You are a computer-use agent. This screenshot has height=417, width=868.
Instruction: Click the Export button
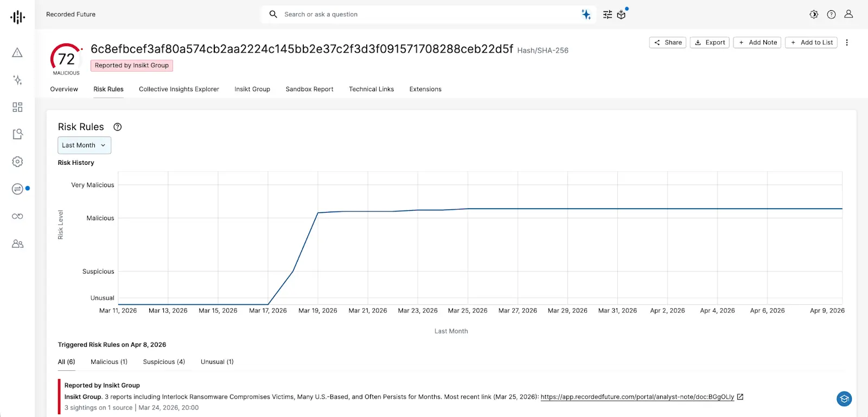(x=710, y=42)
